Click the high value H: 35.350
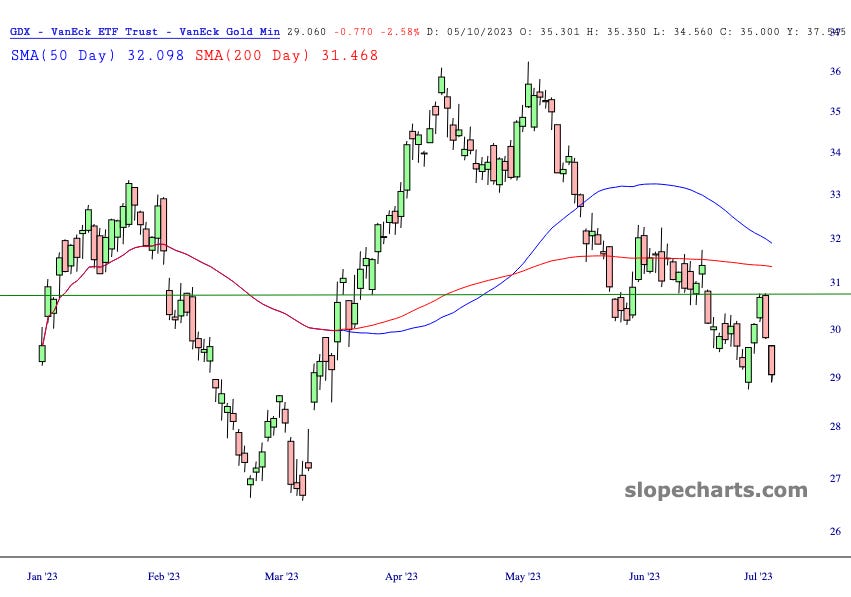Screen dimensions: 851x597 point(617,31)
